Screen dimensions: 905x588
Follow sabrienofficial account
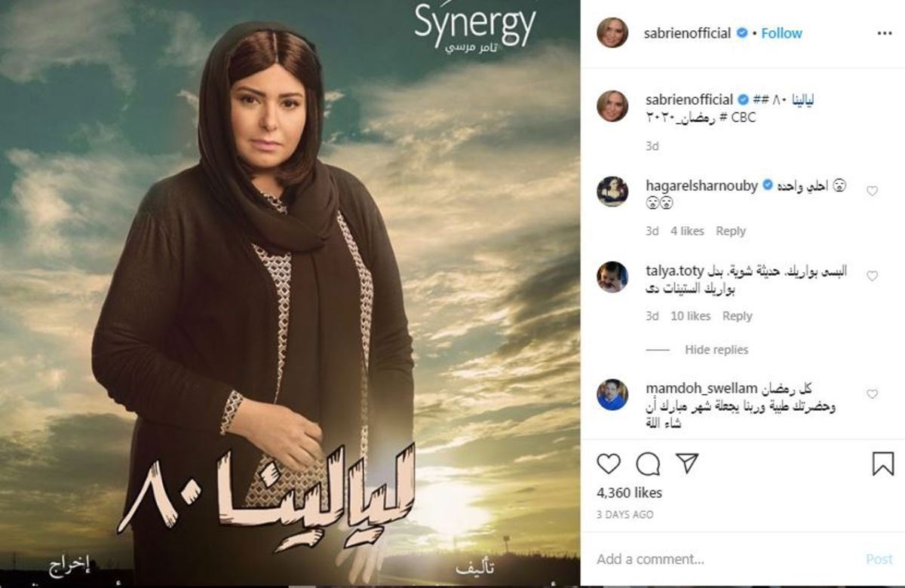781,33
